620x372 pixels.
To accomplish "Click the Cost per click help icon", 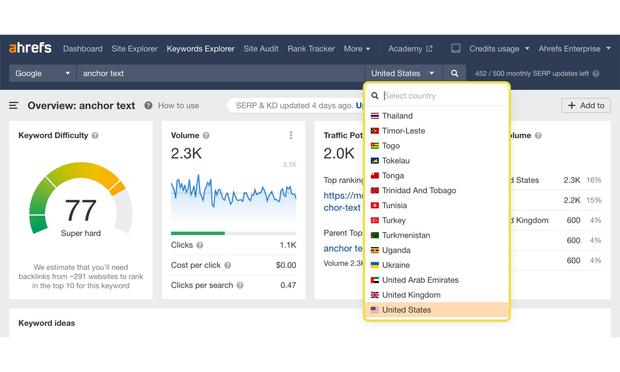I will click(227, 265).
